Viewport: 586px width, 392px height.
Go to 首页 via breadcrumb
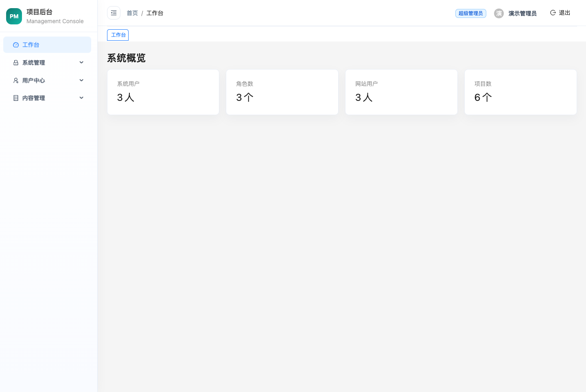tap(132, 13)
